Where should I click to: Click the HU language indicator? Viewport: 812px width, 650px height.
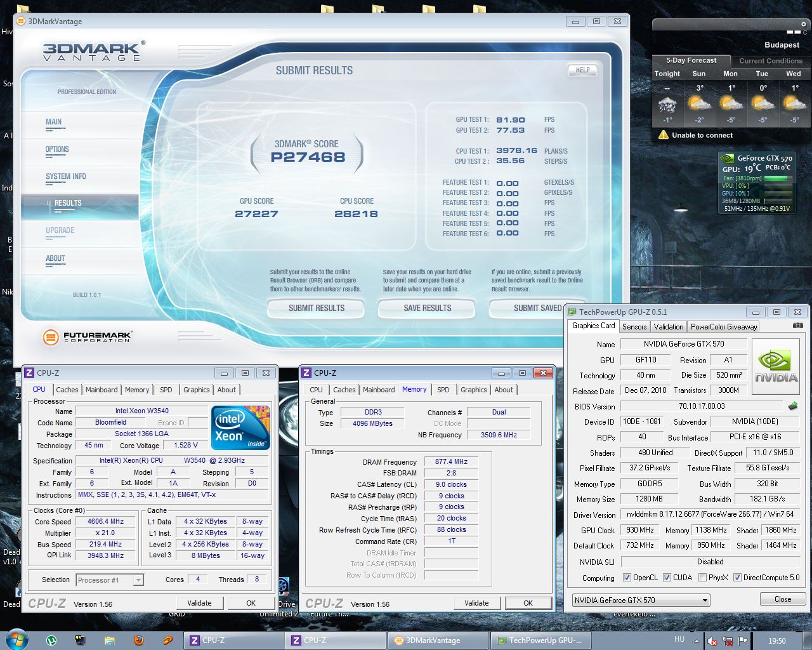click(x=679, y=639)
